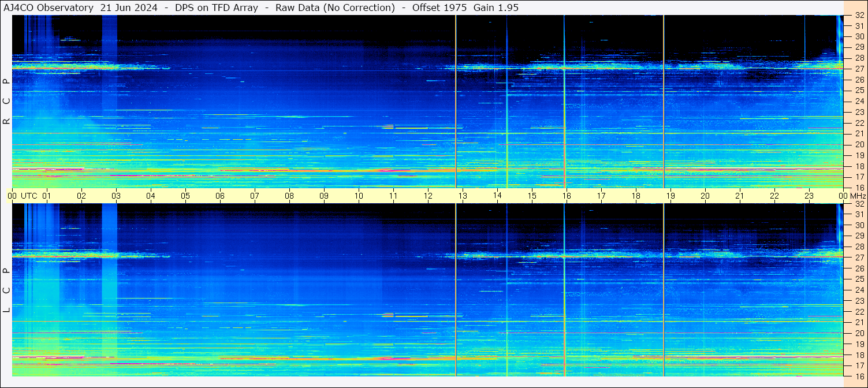Viewport: 868px width, 388px height.
Task: Click the 18 MHz tick of the RCP panel
Action: click(x=859, y=166)
